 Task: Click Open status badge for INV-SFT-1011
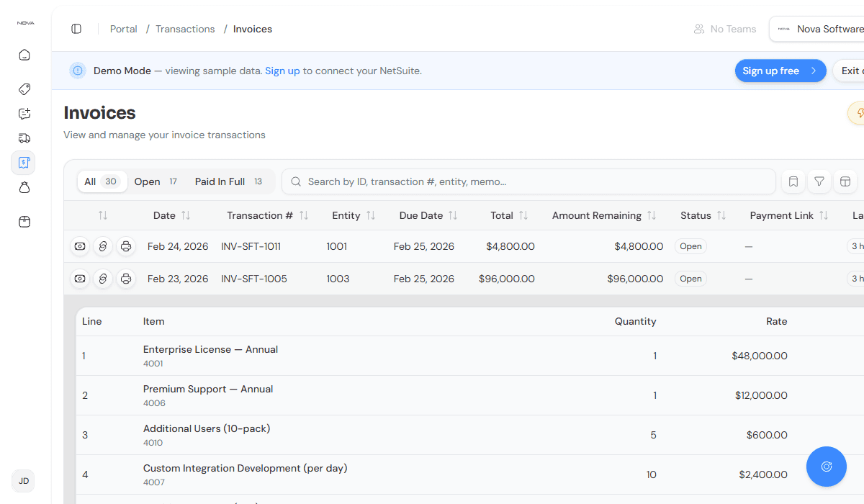[690, 246]
